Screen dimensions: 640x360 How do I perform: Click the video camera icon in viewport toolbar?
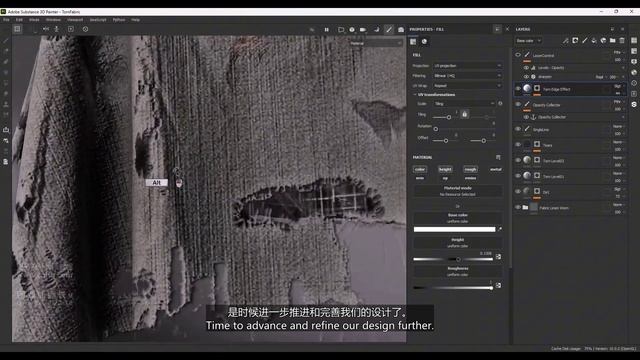[363, 29]
